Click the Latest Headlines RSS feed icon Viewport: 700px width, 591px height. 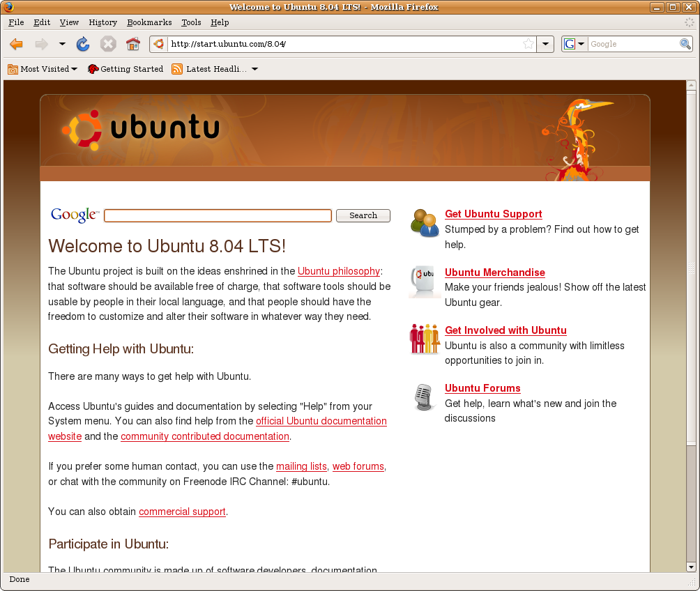pos(177,69)
